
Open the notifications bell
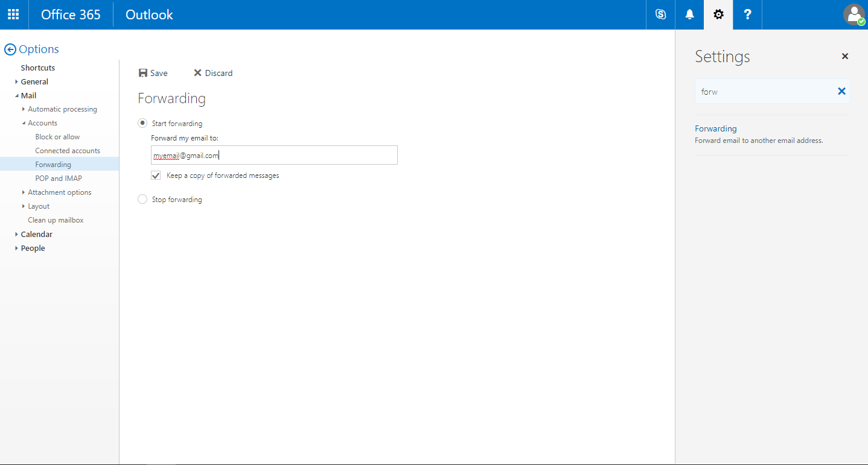pos(689,14)
